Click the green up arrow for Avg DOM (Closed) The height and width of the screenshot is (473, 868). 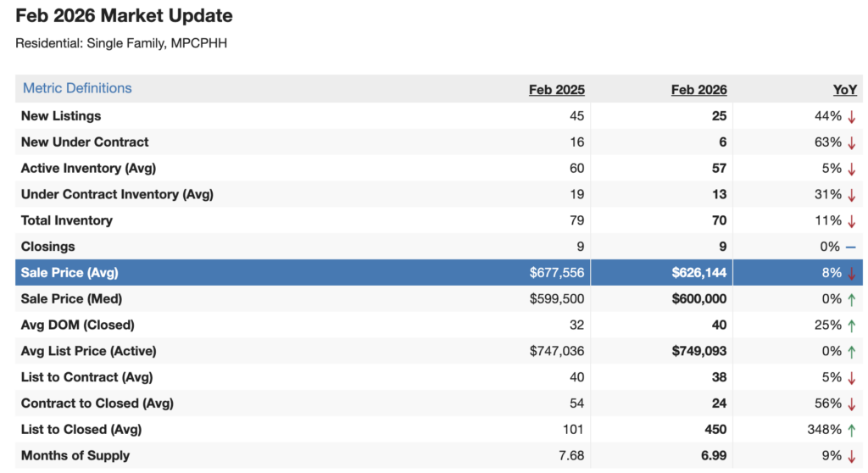point(851,326)
